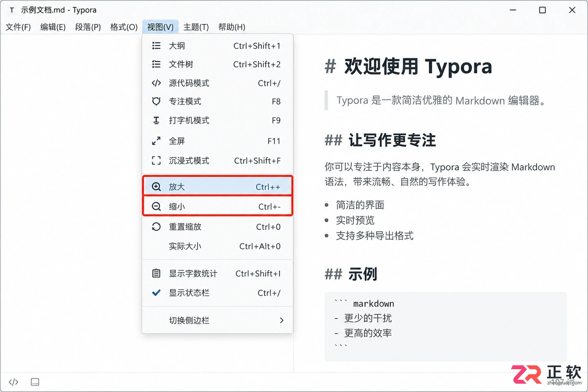Screen dimensions: 588x392
Task: Click the expand arrows icon beside 全屏
Action: [x=156, y=141]
